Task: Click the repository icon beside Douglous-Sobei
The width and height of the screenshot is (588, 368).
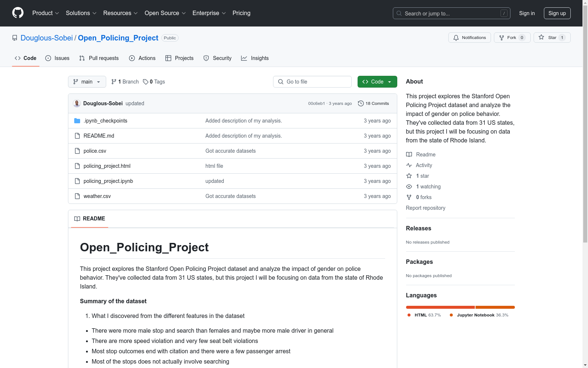Action: (x=15, y=38)
